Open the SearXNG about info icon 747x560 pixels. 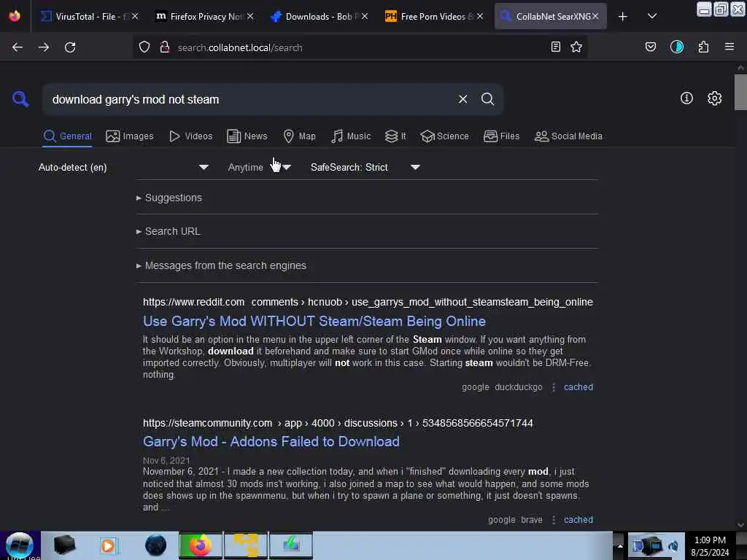[686, 98]
